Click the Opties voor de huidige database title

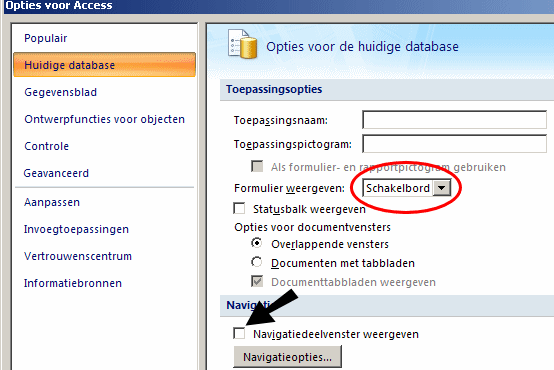[363, 47]
